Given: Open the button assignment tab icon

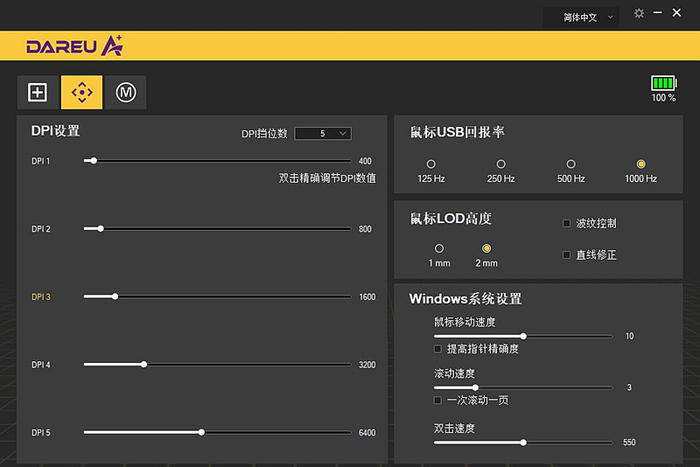Looking at the screenshot, I should coord(38,92).
